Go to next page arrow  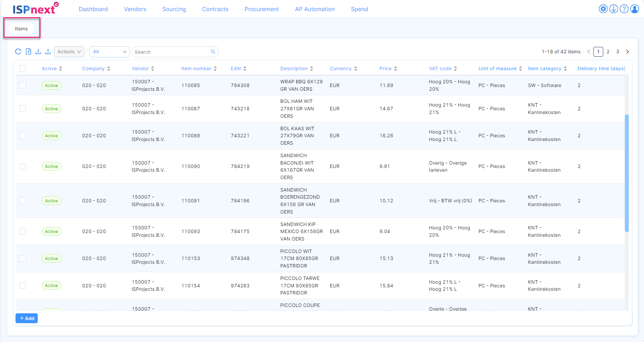point(627,52)
